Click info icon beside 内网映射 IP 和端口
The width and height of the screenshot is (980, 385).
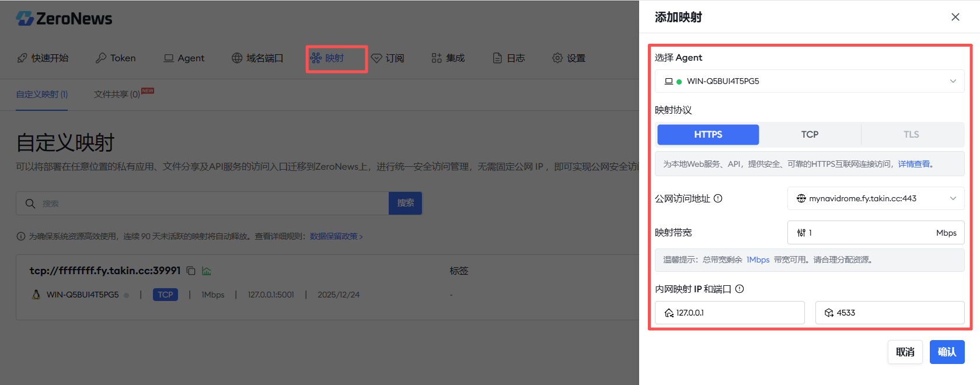740,289
